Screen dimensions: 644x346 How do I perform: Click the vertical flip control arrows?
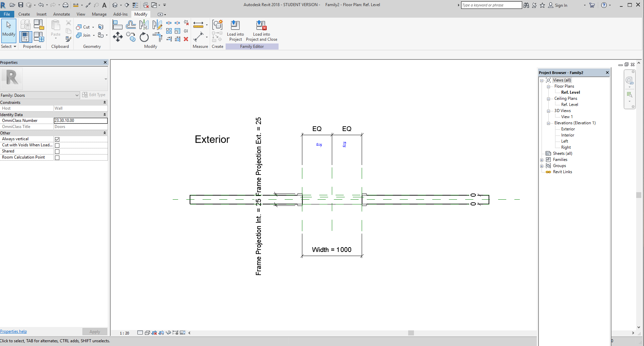344,144
